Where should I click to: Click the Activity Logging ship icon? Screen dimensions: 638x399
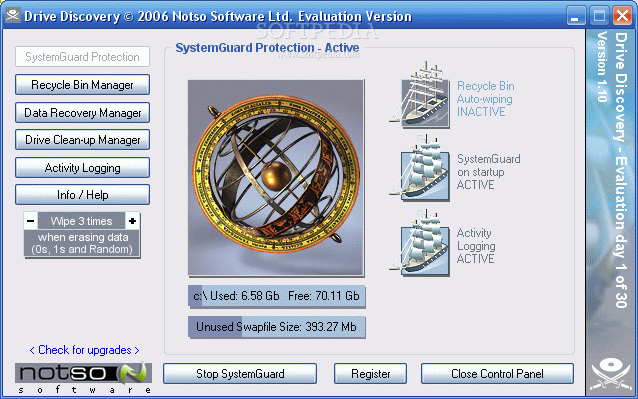pyautogui.click(x=420, y=243)
